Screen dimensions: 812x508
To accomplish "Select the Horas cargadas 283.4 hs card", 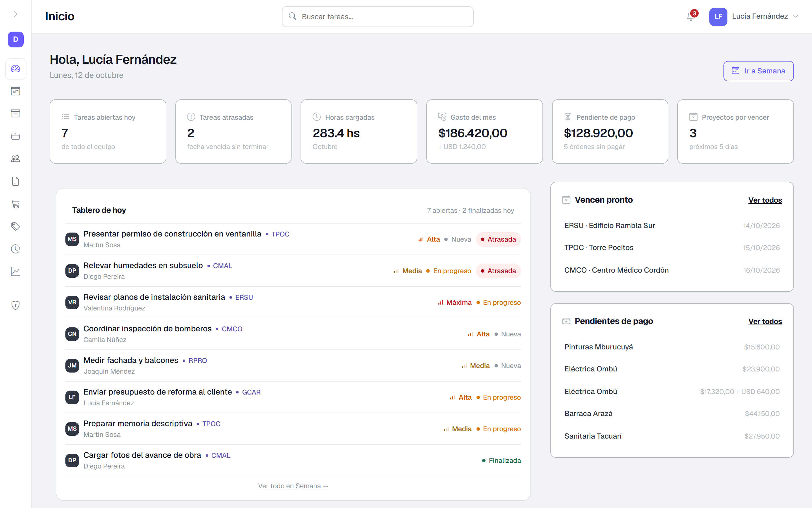I will (x=359, y=131).
